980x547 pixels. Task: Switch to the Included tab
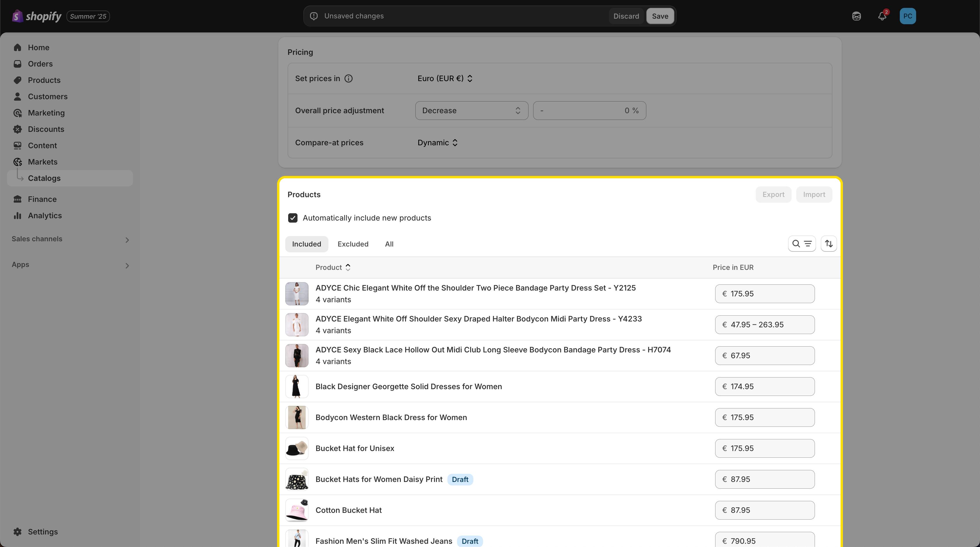(307, 244)
